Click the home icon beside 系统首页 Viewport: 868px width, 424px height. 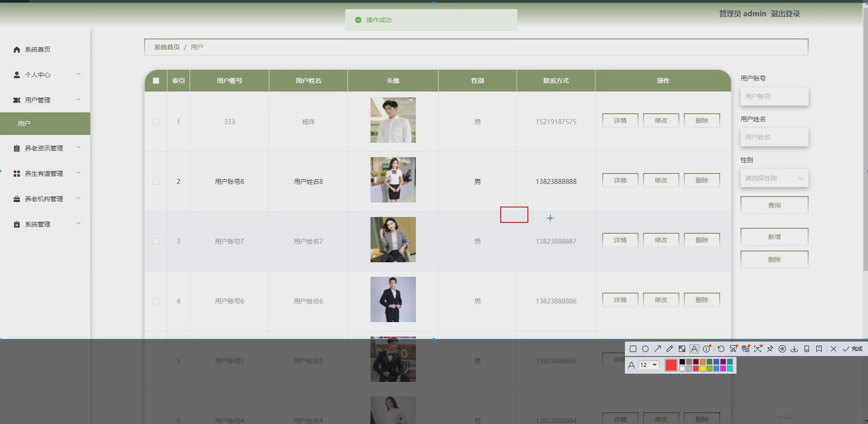coord(17,49)
